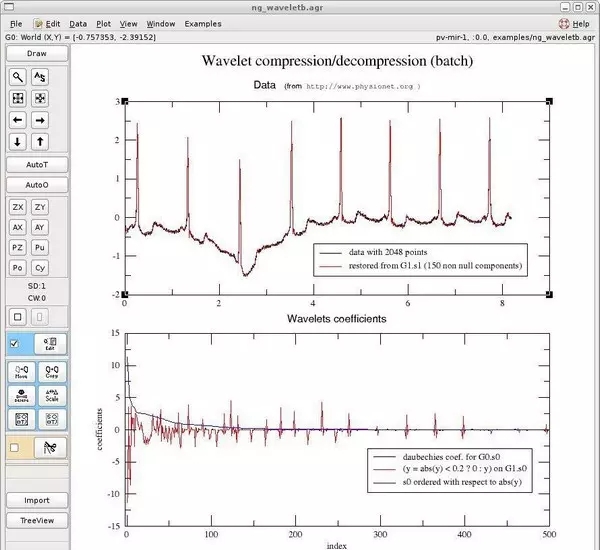
Task: Expand the Window menu
Action: [160, 22]
